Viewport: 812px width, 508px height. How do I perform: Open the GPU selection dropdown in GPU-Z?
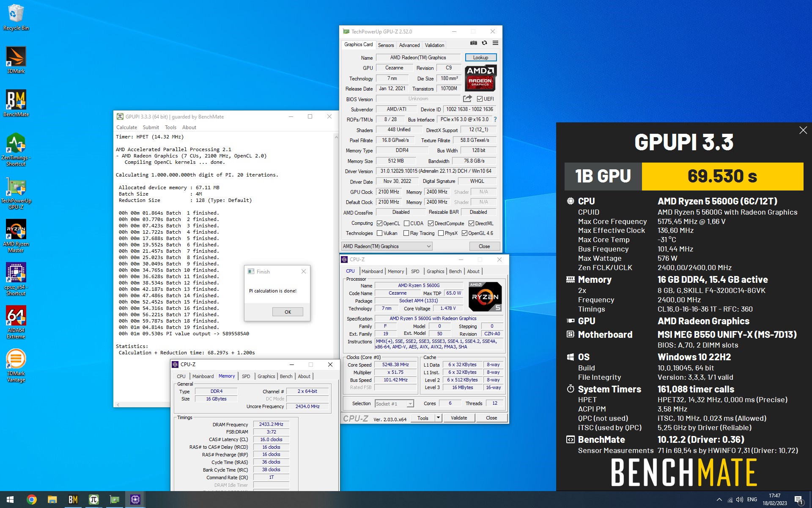pyautogui.click(x=387, y=246)
